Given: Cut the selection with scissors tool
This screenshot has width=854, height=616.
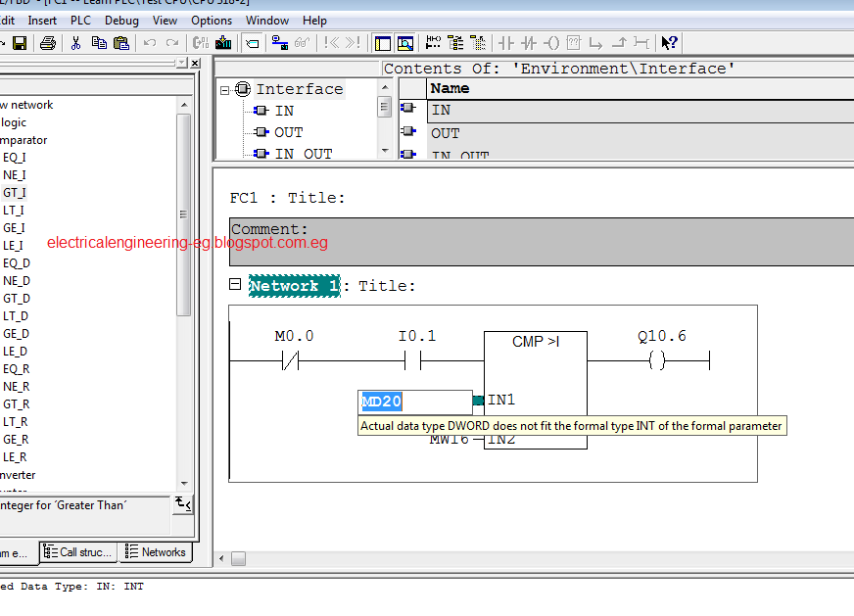Looking at the screenshot, I should [75, 42].
